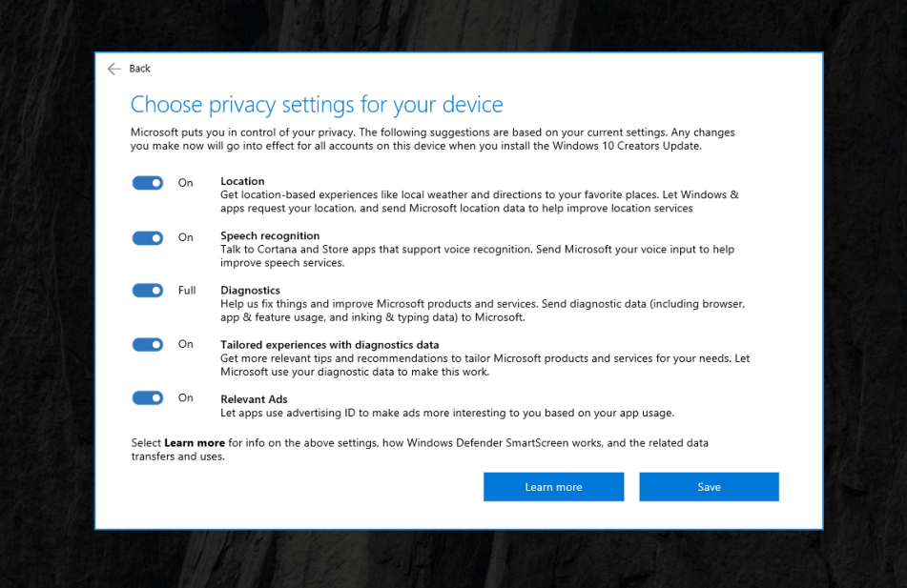Image resolution: width=907 pixels, height=588 pixels.
Task: Click the On label beside Location toggle
Action: [x=186, y=183]
